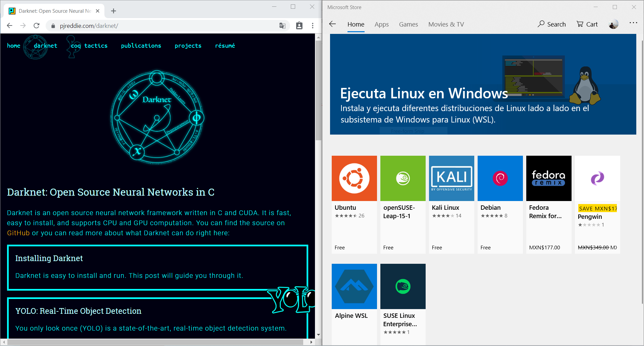The width and height of the screenshot is (644, 346).
Task: Open the Chrome profile/extension icon
Action: pos(299,26)
